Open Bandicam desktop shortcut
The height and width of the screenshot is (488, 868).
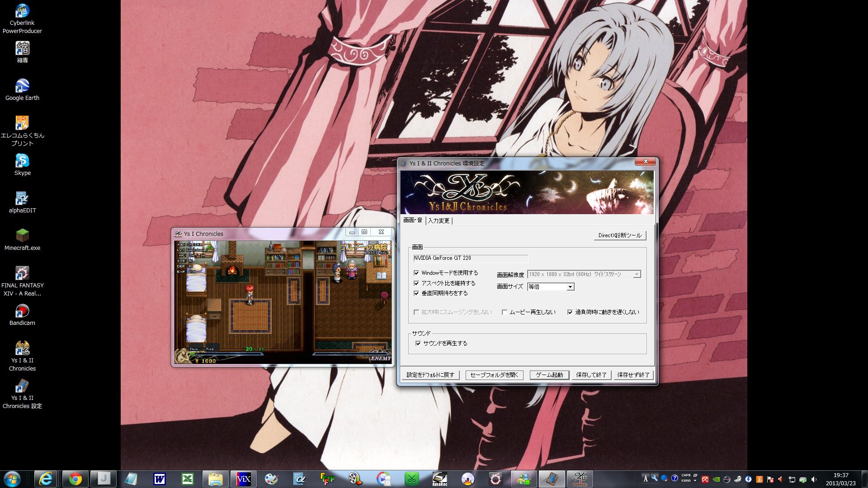pyautogui.click(x=22, y=315)
